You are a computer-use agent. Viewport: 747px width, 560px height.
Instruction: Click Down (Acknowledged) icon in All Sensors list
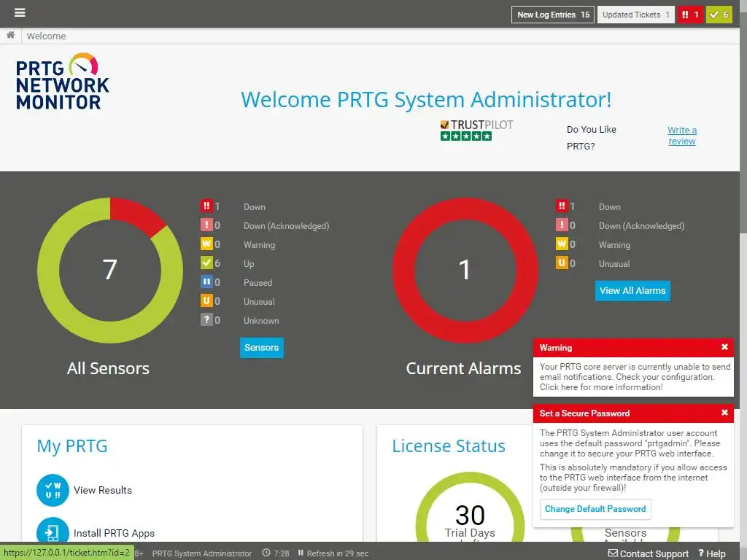pyautogui.click(x=206, y=225)
